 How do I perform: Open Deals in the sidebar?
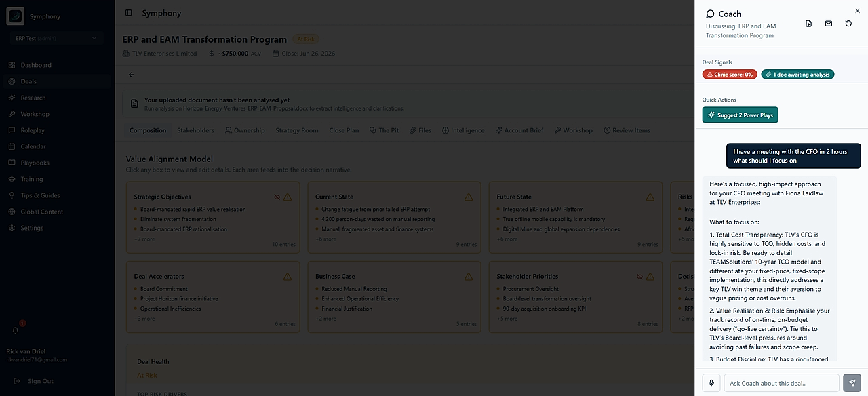(x=28, y=81)
